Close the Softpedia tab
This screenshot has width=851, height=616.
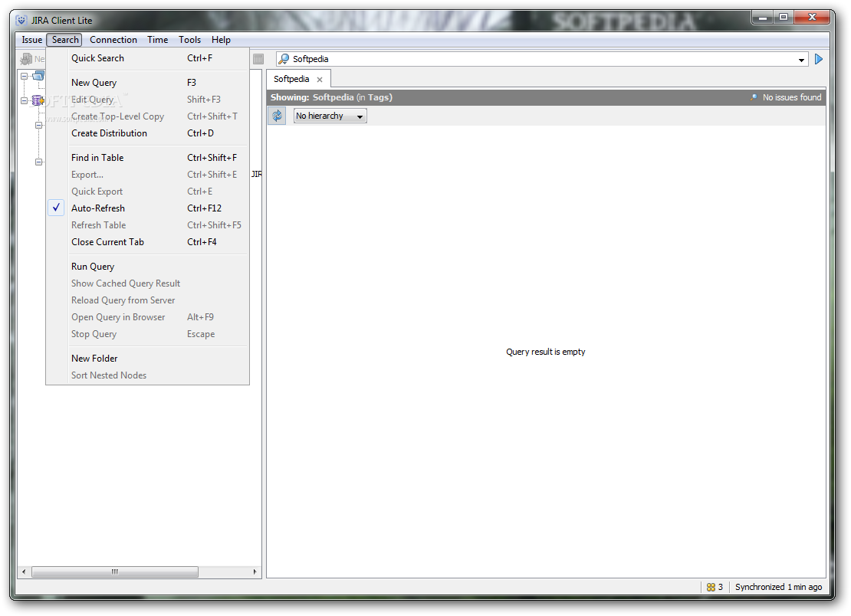tap(320, 80)
